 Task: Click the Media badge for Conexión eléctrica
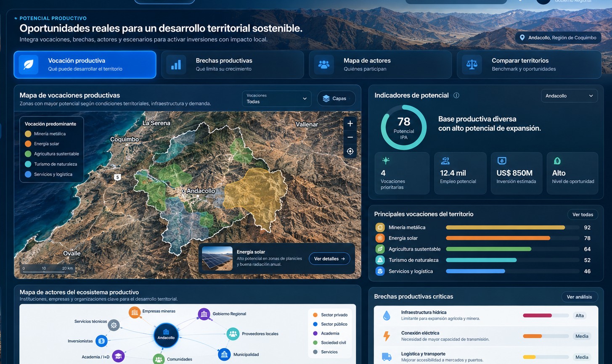click(x=582, y=336)
